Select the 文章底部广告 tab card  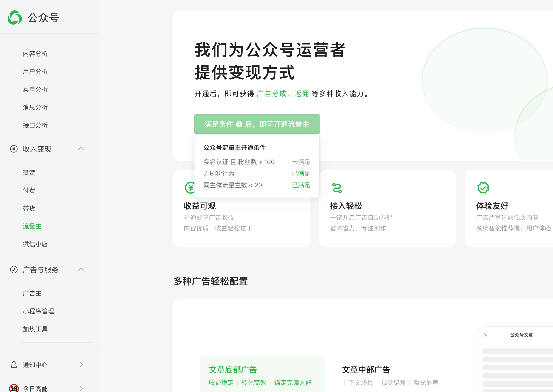[x=262, y=374]
